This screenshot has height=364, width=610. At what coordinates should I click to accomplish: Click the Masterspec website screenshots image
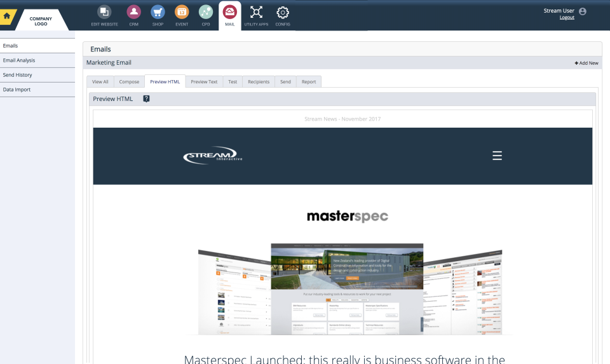(350, 289)
